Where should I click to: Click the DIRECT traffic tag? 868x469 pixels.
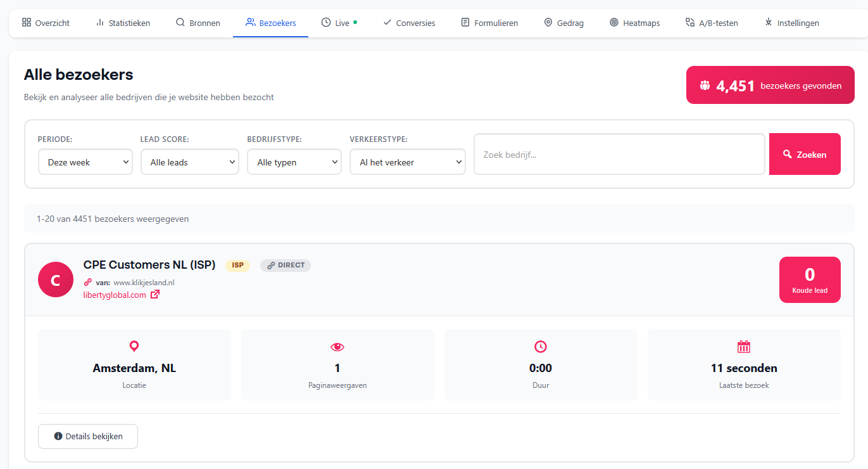click(286, 266)
